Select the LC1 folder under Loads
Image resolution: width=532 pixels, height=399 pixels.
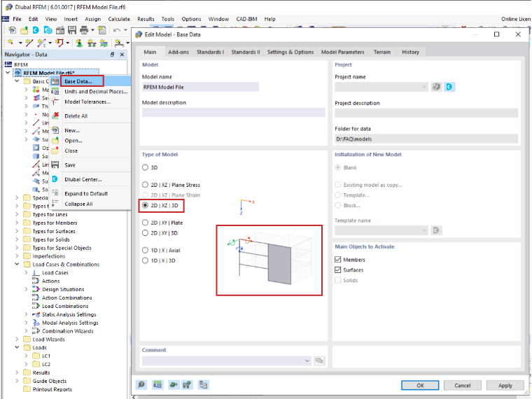click(46, 356)
